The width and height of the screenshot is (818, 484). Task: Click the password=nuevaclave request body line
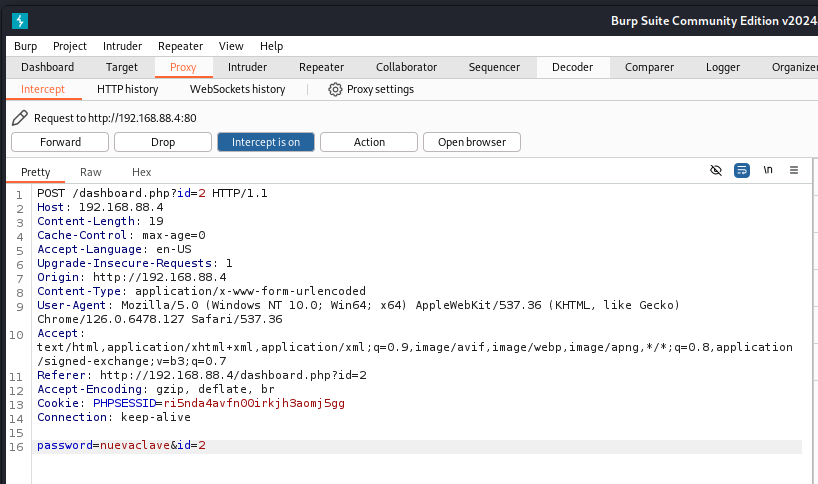click(121, 446)
